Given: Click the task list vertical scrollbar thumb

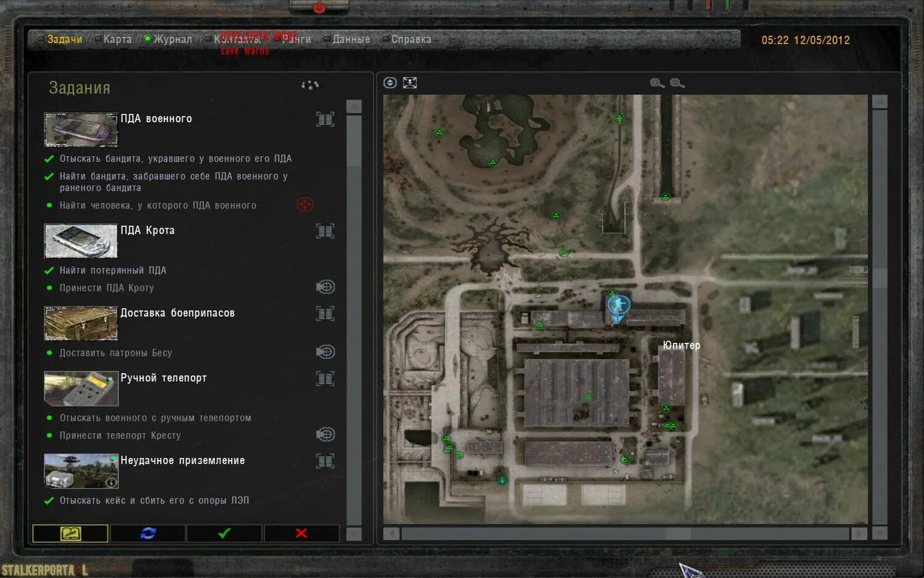Looking at the screenshot, I should 354,139.
